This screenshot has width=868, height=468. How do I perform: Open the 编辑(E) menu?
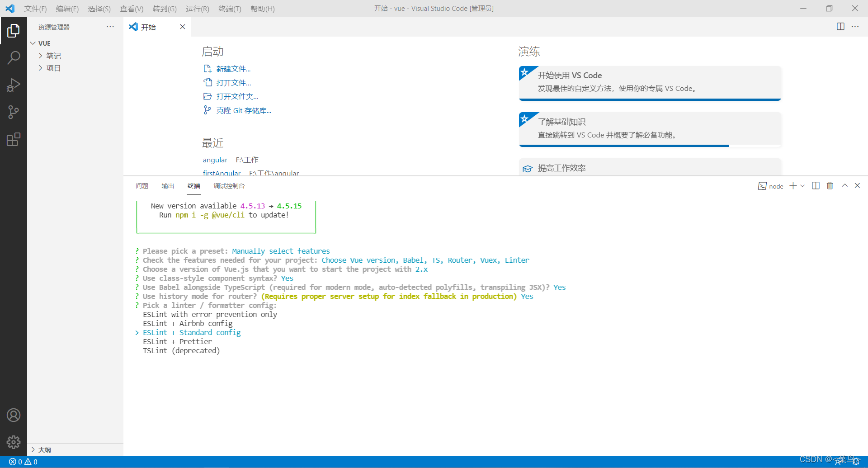click(67, 9)
